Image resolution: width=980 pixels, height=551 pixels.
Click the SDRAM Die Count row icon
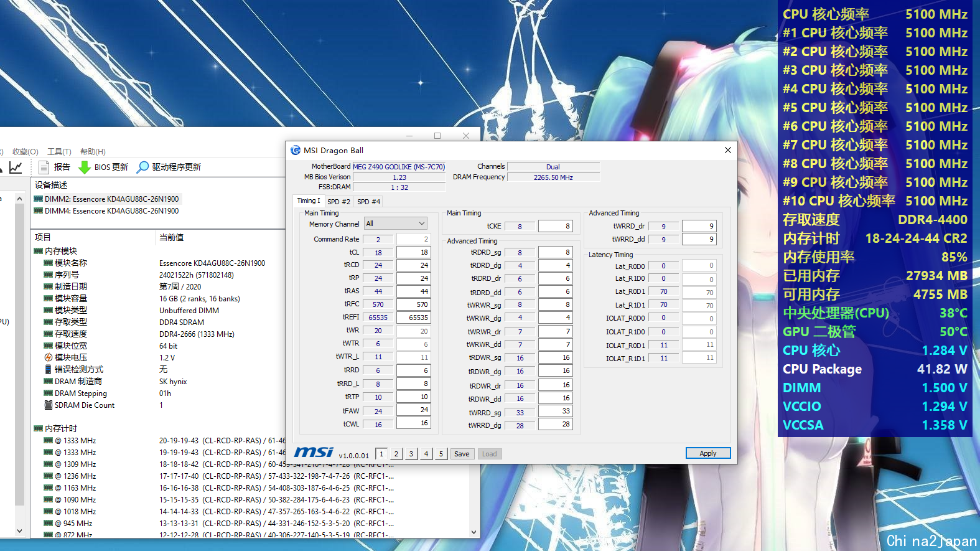pyautogui.click(x=48, y=405)
